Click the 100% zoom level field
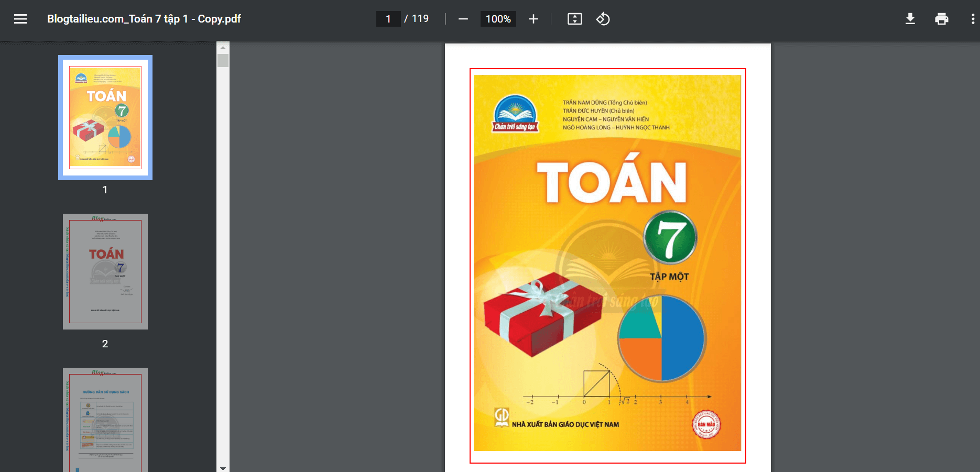The image size is (980, 472). click(x=498, y=19)
